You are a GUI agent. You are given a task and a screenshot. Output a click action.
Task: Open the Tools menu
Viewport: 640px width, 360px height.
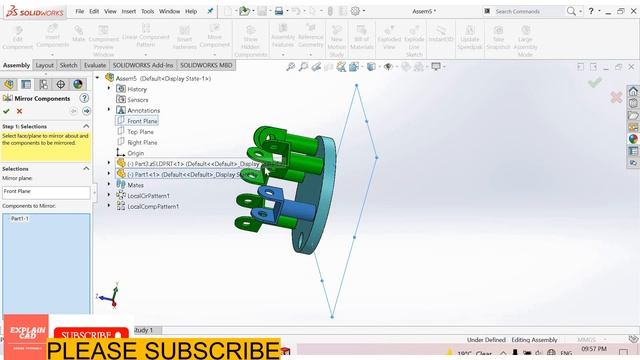147,11
